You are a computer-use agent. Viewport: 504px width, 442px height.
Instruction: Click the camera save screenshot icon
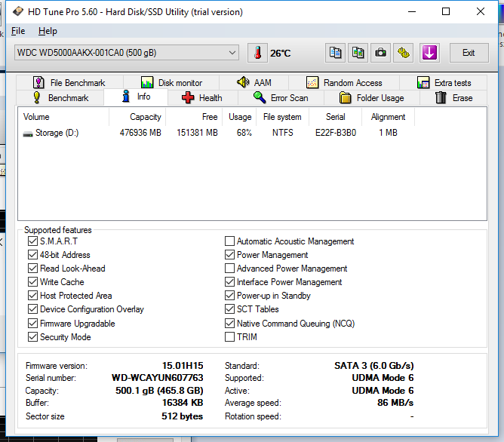[x=380, y=53]
